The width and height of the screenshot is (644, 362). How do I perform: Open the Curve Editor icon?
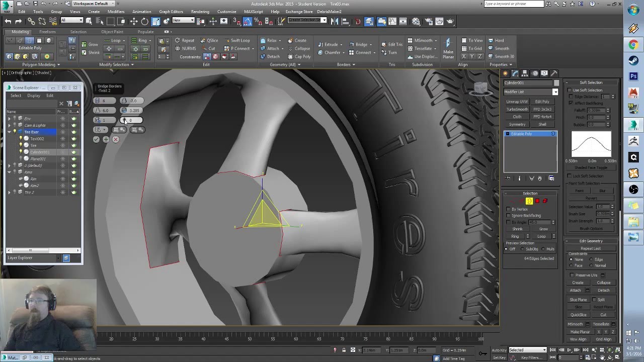pos(393,21)
